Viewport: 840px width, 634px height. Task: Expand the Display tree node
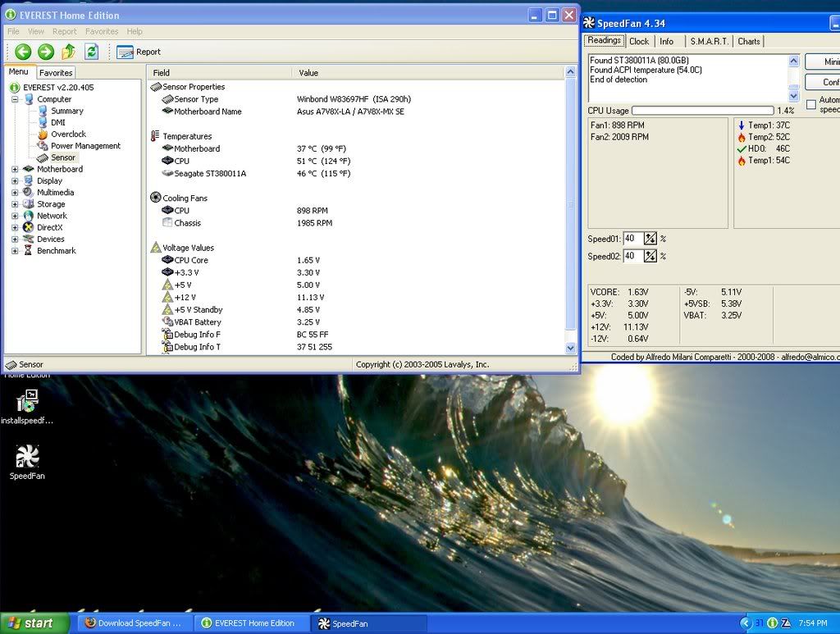tap(15, 181)
